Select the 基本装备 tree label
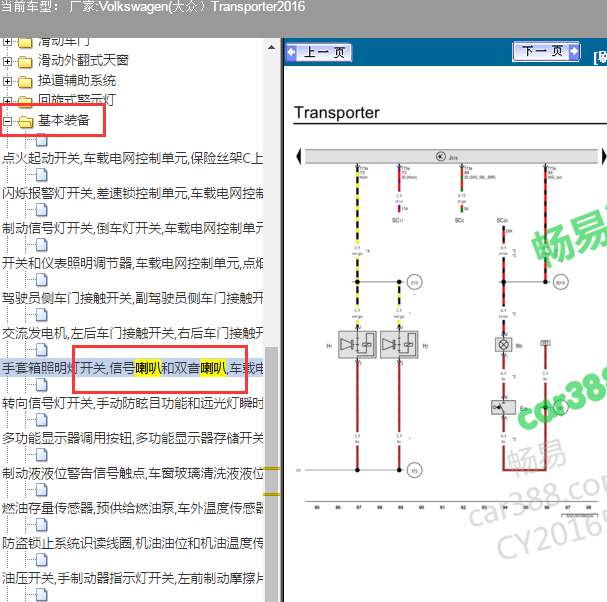The width and height of the screenshot is (607, 602). (64, 120)
